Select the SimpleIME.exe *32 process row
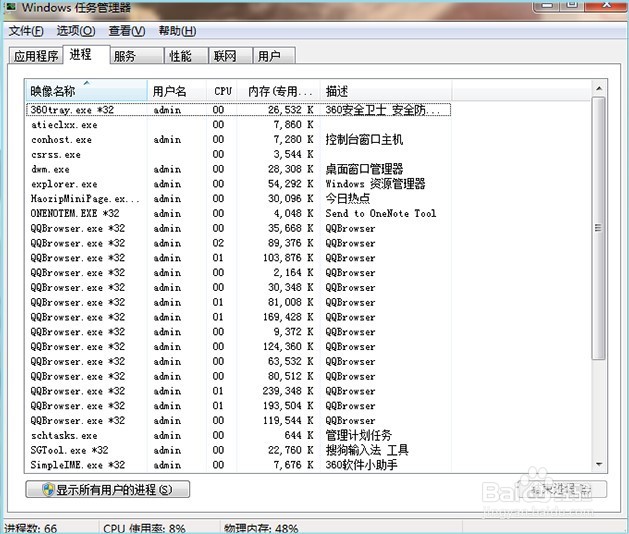 coord(238,465)
